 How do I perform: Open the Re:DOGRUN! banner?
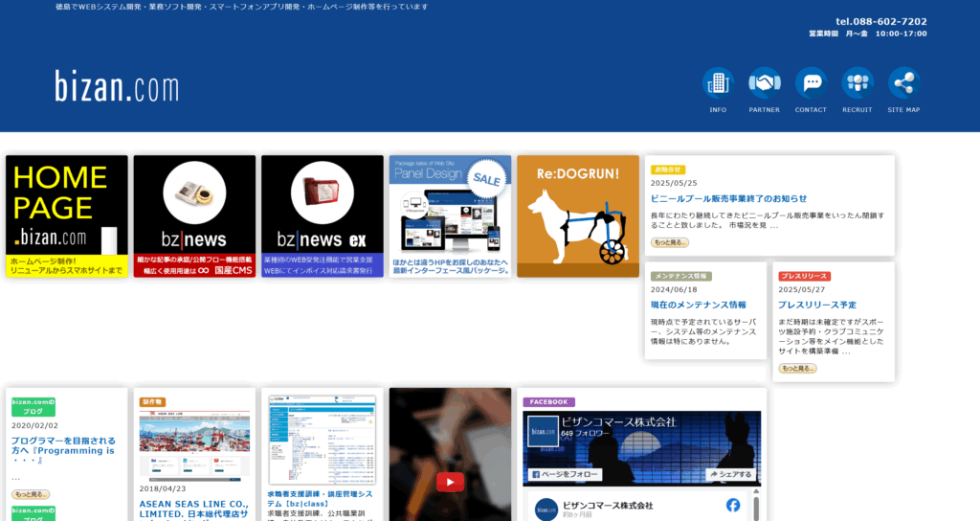[x=578, y=216]
